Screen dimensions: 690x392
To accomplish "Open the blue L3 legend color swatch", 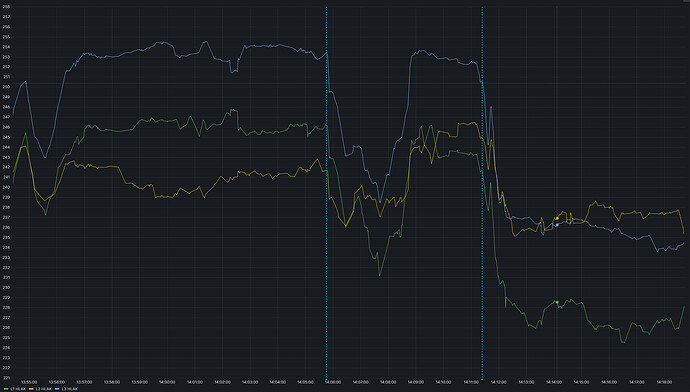I will (57, 389).
